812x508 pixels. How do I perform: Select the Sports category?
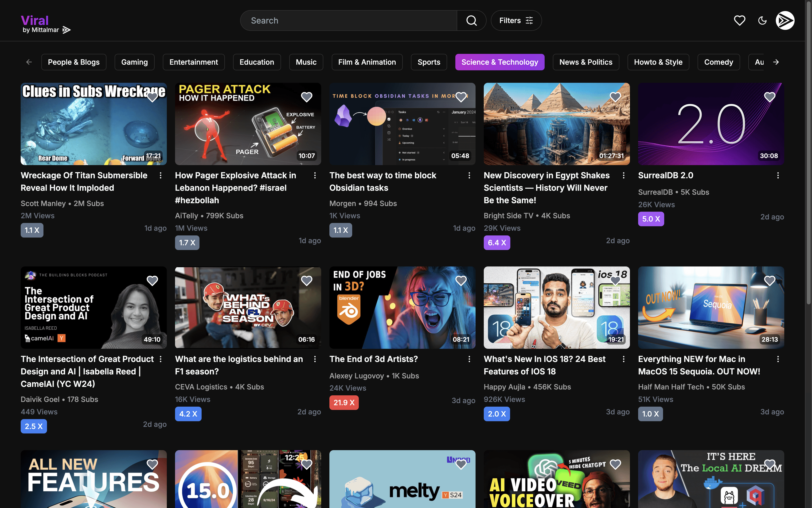click(429, 62)
